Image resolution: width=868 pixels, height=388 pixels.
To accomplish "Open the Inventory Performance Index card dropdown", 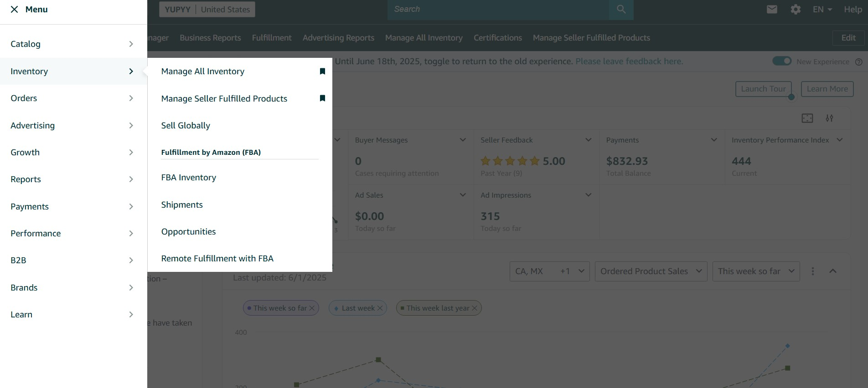I will [839, 140].
